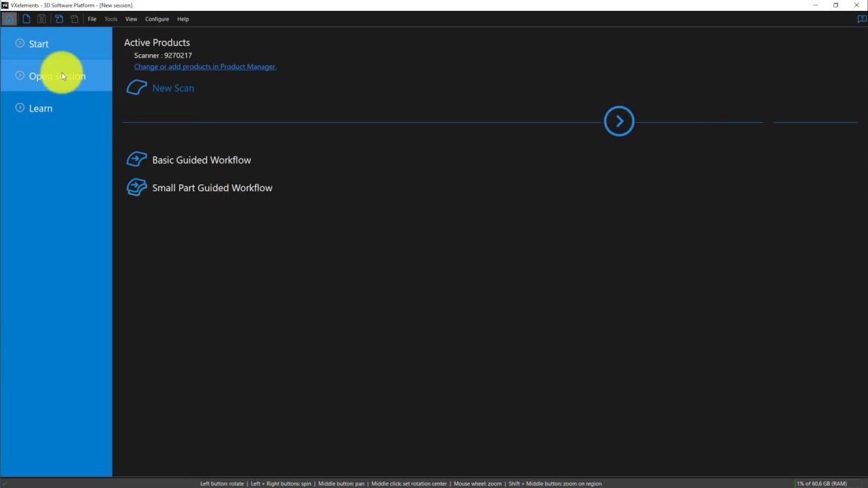The image size is (868, 488).
Task: Click the New session document icon
Action: point(26,19)
